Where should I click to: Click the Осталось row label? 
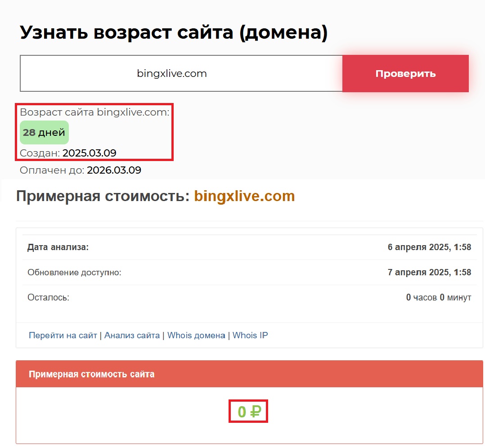point(48,298)
